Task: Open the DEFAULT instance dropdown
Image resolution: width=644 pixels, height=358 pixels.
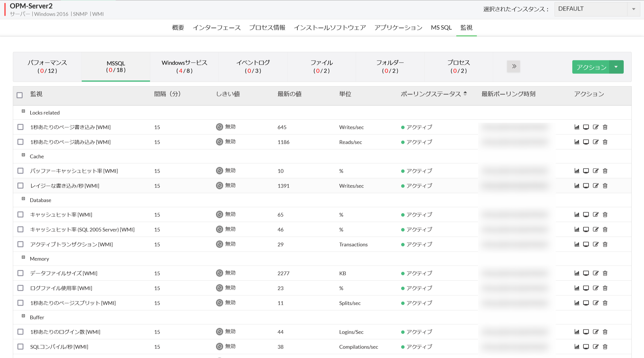Action: click(597, 9)
